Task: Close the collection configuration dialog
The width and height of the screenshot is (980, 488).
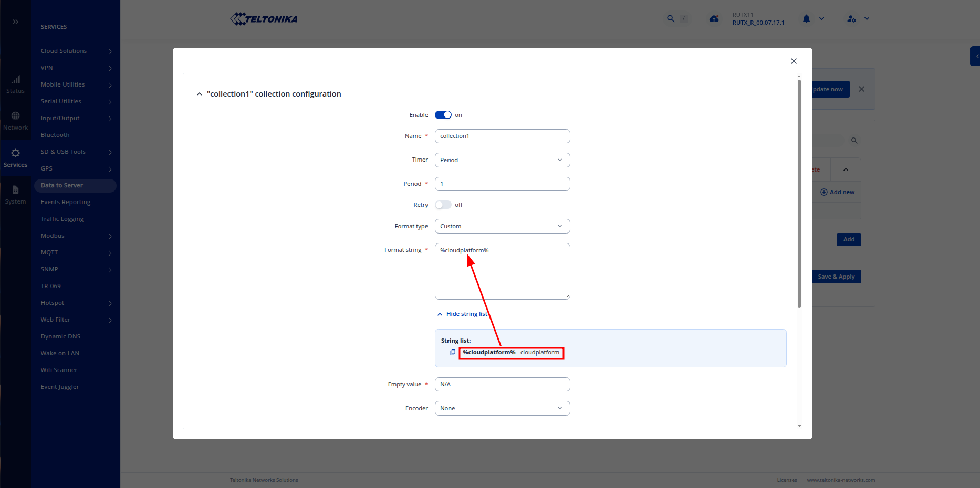Action: pyautogui.click(x=794, y=61)
